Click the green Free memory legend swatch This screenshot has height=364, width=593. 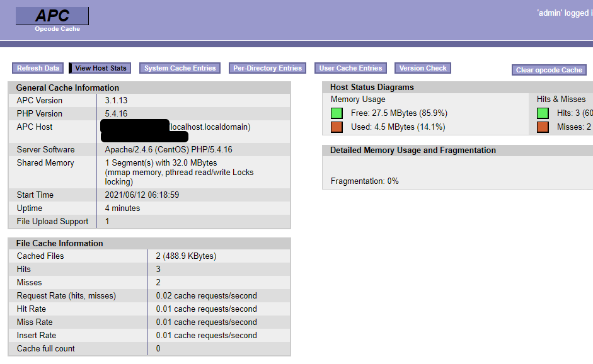[336, 113]
